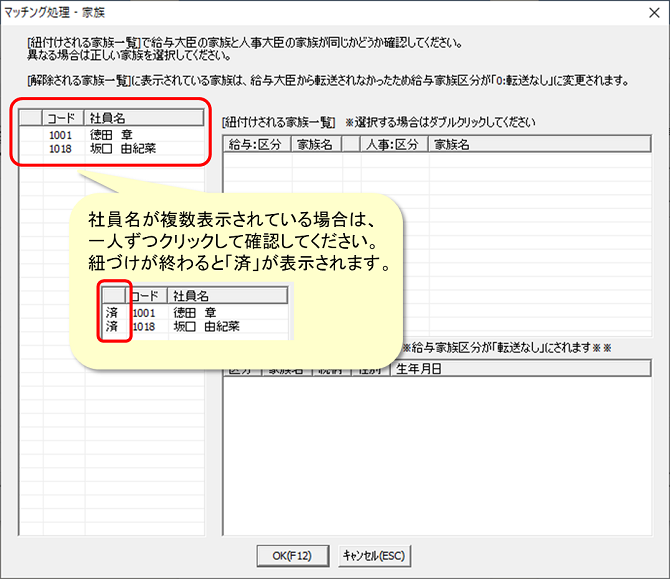Click 家族名 header right of 給与:区分

[x=315, y=144]
